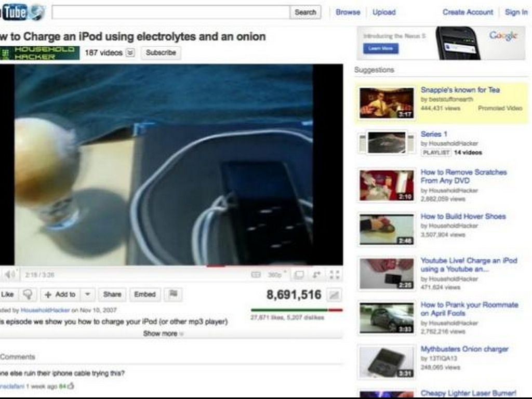The height and width of the screenshot is (399, 532).
Task: Click the Google Nexus S banner ad
Action: click(441, 43)
